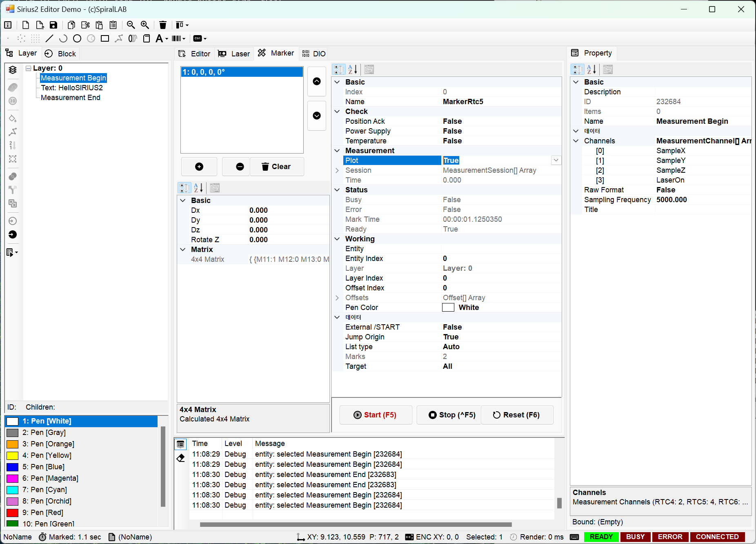Select the Polyline drawing tool

coord(119,38)
